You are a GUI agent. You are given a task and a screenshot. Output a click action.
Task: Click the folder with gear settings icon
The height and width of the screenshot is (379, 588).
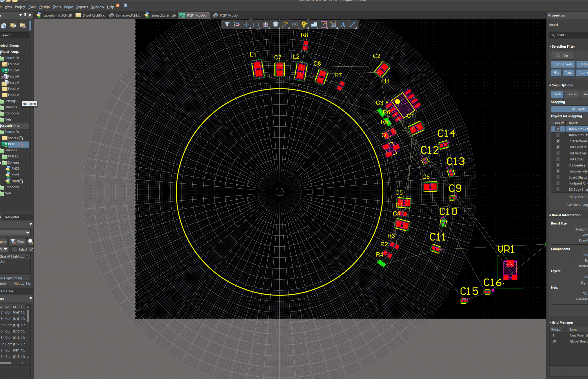coord(23,26)
